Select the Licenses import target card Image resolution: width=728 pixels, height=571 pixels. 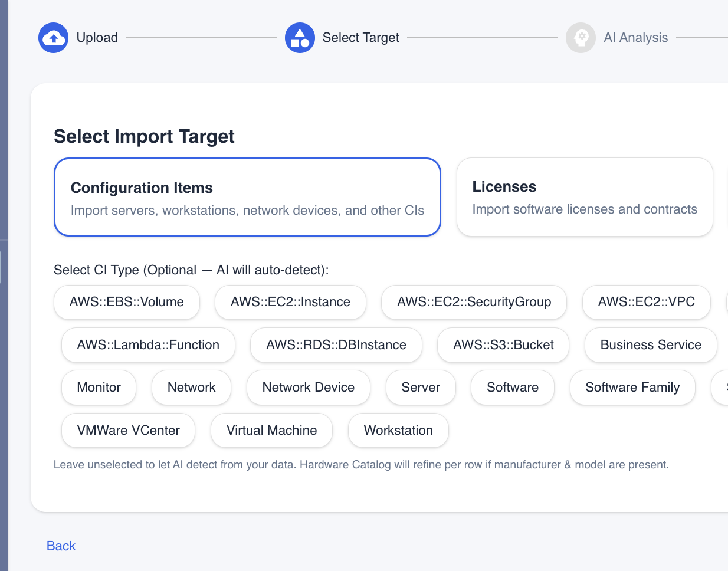pyautogui.click(x=584, y=197)
